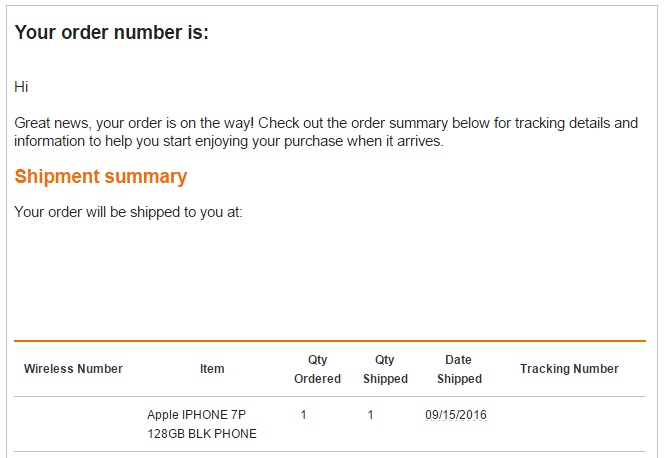Screen dimensions: 665x458
Task: Click the 'Date Shipped' column header
Action: click(x=459, y=369)
